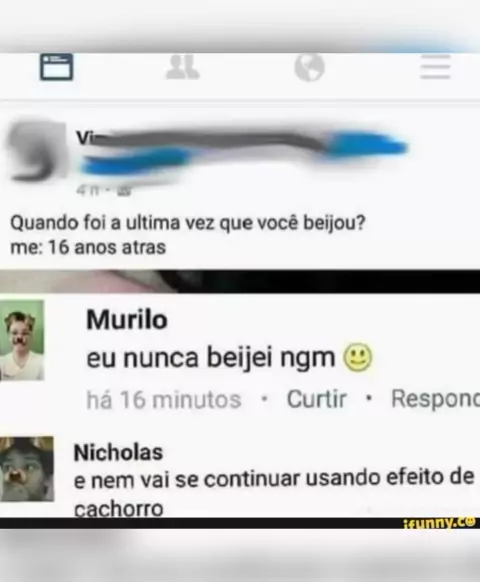The image size is (480, 582).
Task: Click Curtir on Murilo's comment
Action: (316, 399)
